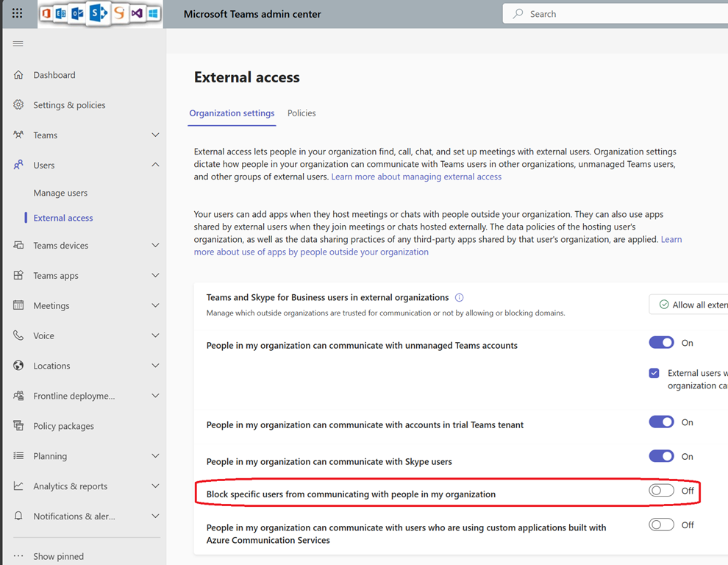Turn off unmanaged Teams accounts toggle
This screenshot has width=728, height=565.
[x=661, y=343]
